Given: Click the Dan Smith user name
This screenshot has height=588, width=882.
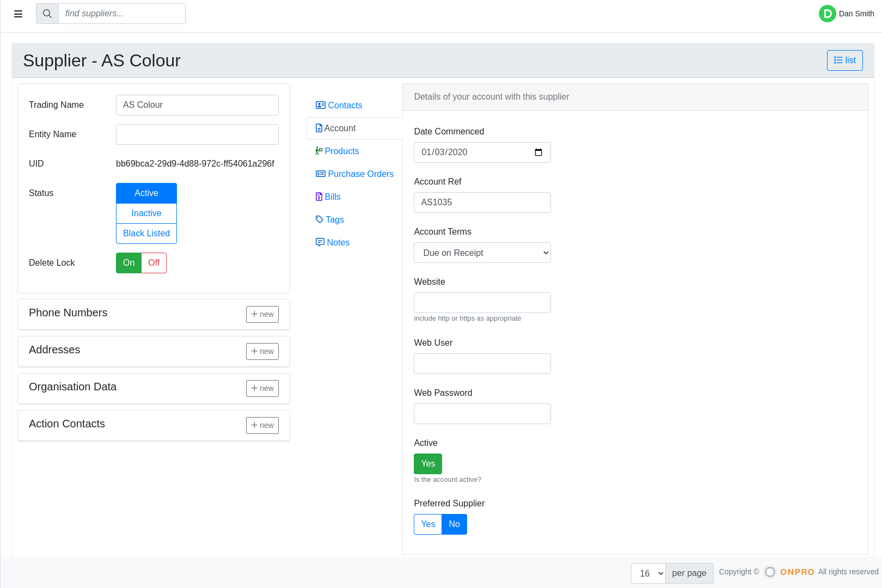Looking at the screenshot, I should coord(856,14).
